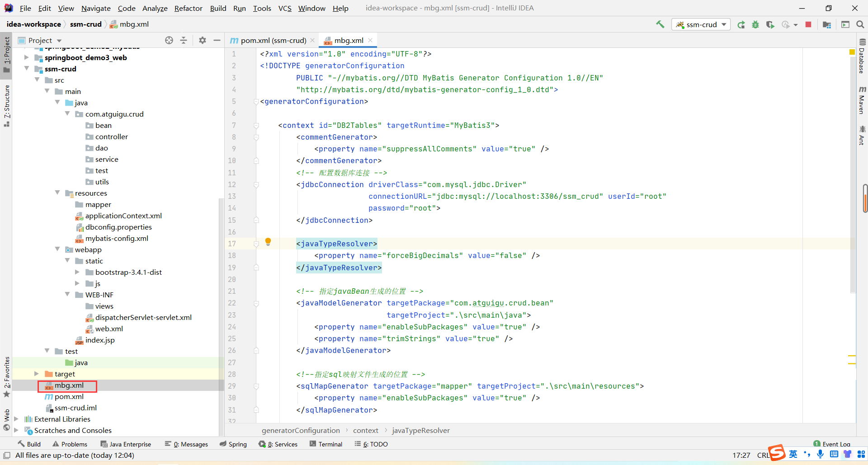The image size is (868, 465).
Task: Collapse the ssm-crud module node
Action: (26, 69)
